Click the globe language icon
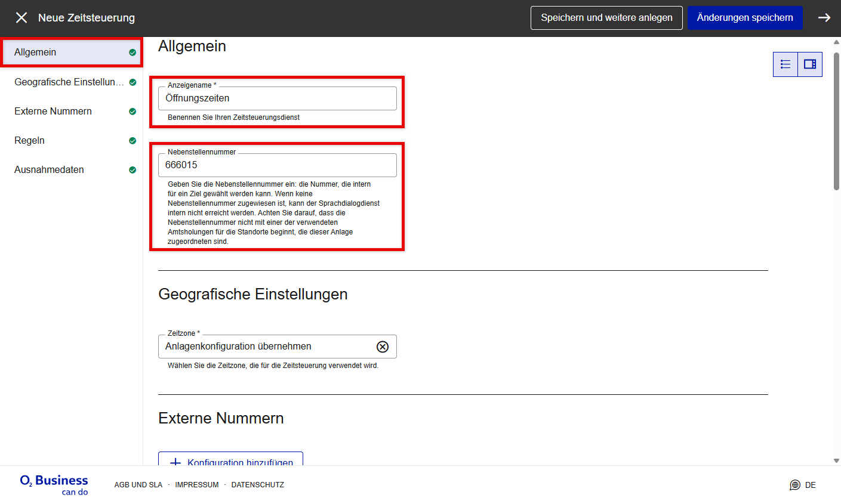The width and height of the screenshot is (841, 504). coord(794,485)
